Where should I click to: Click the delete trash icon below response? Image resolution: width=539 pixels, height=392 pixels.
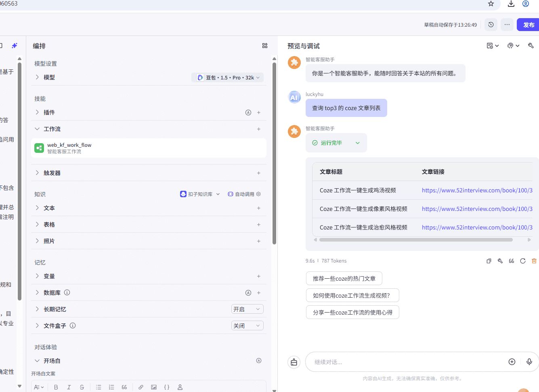click(x=534, y=261)
